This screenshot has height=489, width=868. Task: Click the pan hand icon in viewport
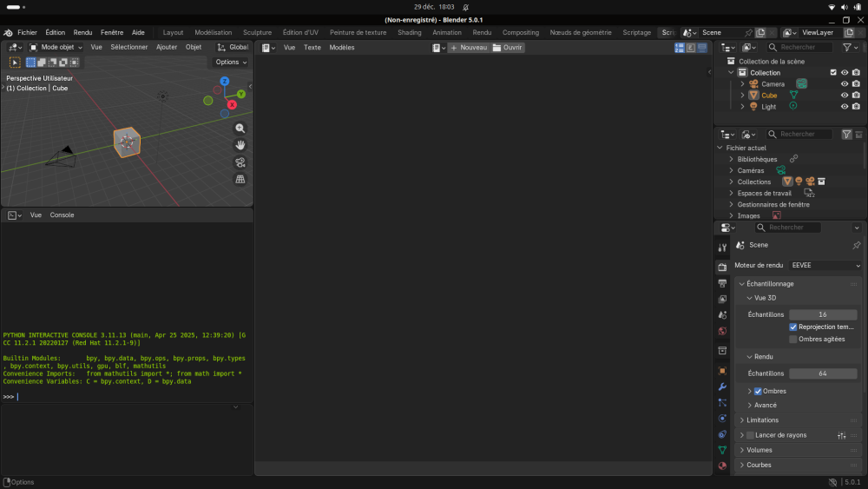pos(240,145)
